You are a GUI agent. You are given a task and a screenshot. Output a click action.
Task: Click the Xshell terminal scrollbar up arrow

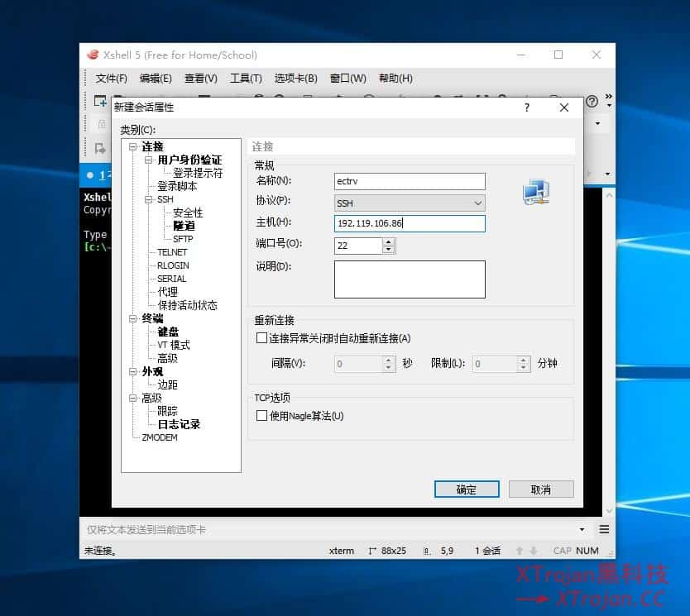[x=609, y=195]
